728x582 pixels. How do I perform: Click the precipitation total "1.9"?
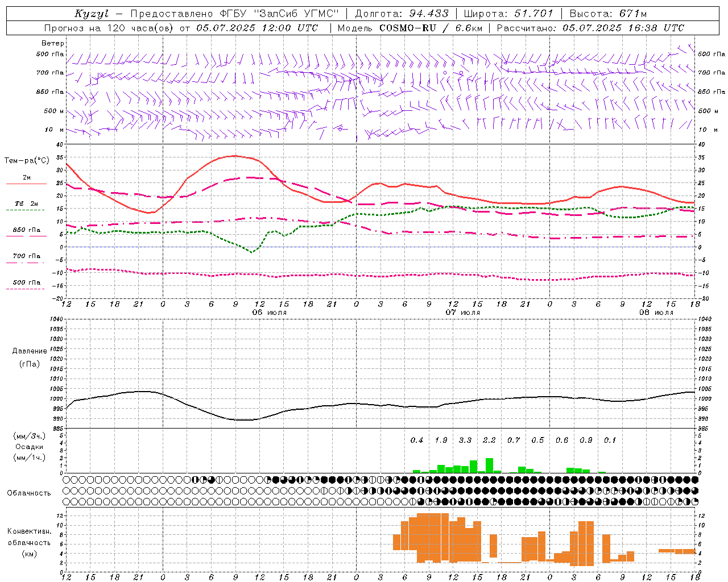(441, 440)
